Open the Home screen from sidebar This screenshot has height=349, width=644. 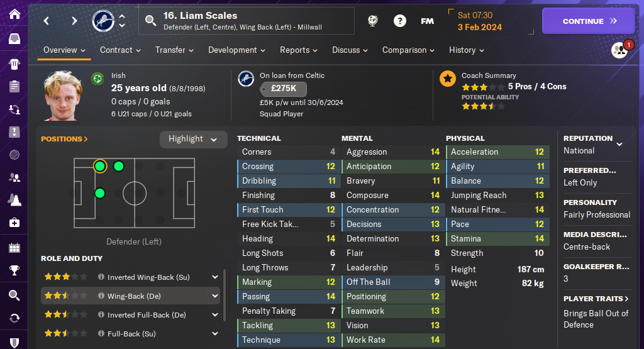coord(14,13)
